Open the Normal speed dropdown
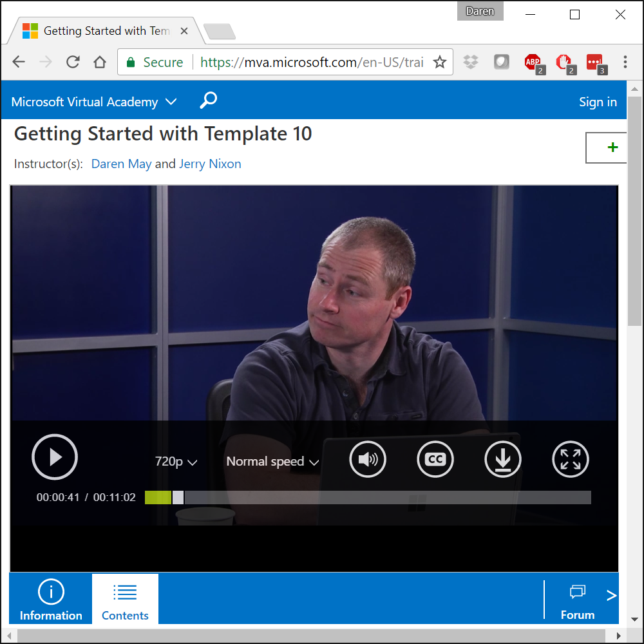The height and width of the screenshot is (644, 644). click(272, 461)
